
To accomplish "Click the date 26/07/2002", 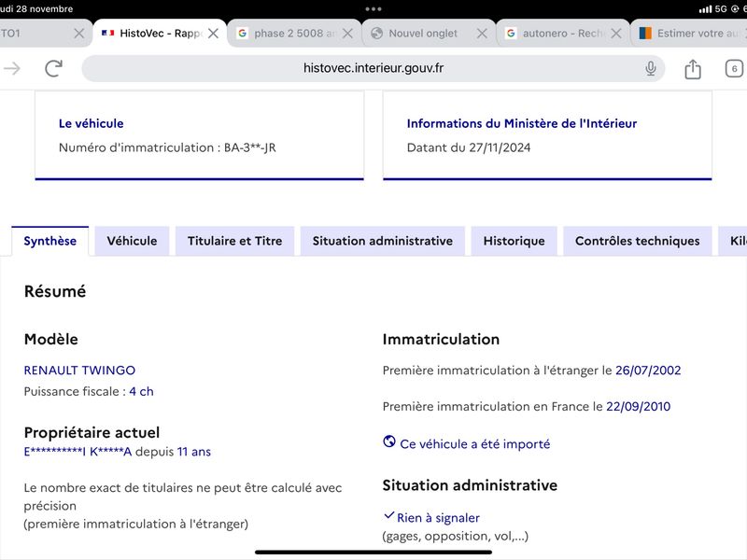I will click(648, 370).
